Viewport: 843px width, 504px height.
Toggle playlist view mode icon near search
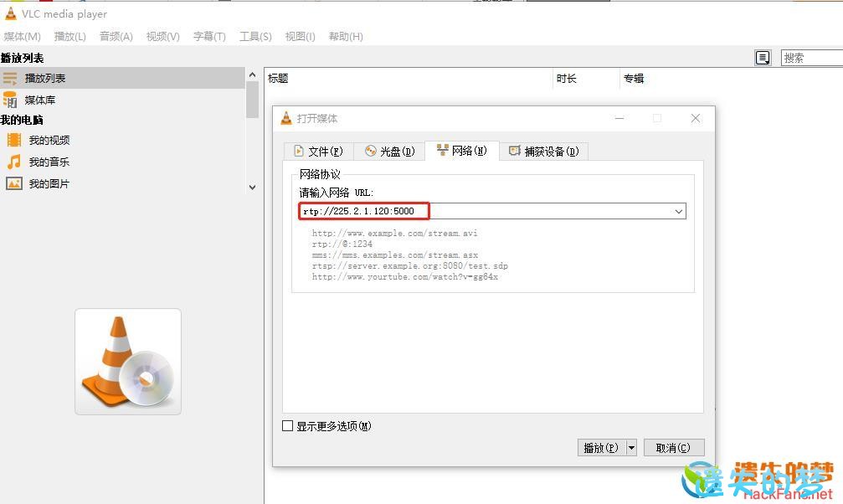pyautogui.click(x=763, y=58)
